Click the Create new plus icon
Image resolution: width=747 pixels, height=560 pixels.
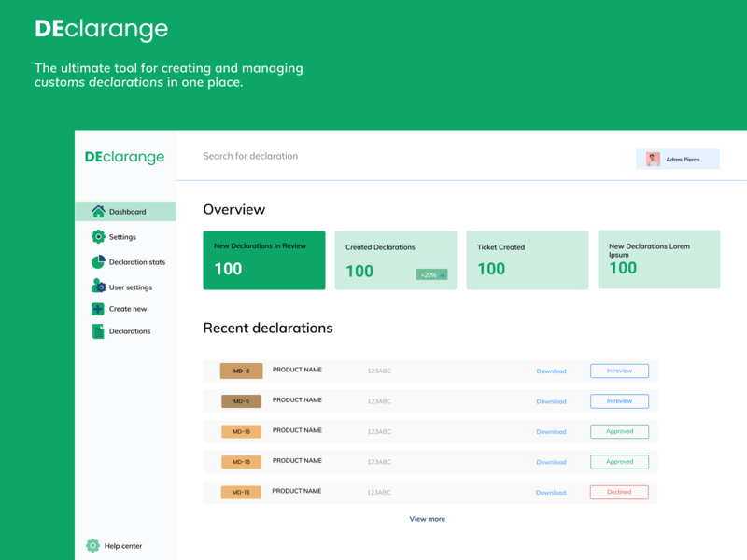click(x=98, y=309)
